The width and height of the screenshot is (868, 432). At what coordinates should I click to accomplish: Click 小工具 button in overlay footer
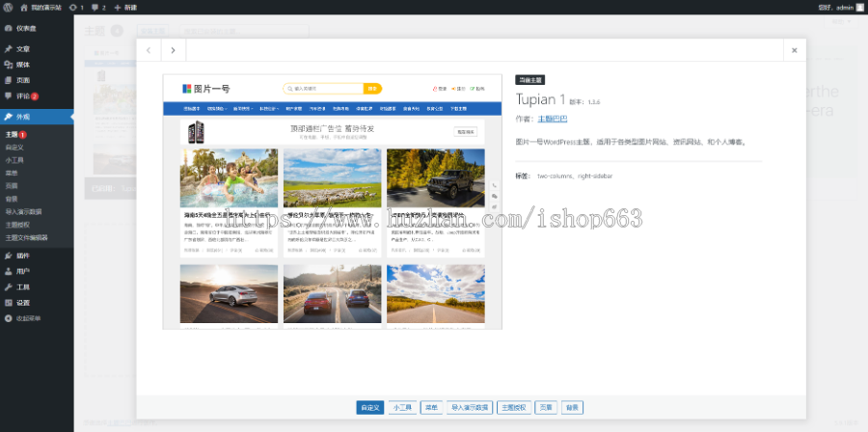(x=402, y=408)
